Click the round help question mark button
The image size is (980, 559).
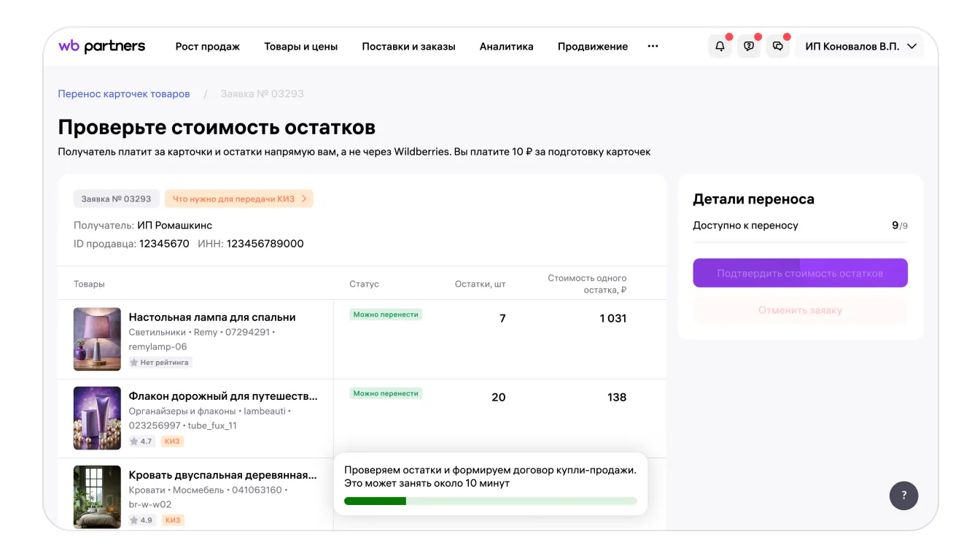tap(903, 496)
